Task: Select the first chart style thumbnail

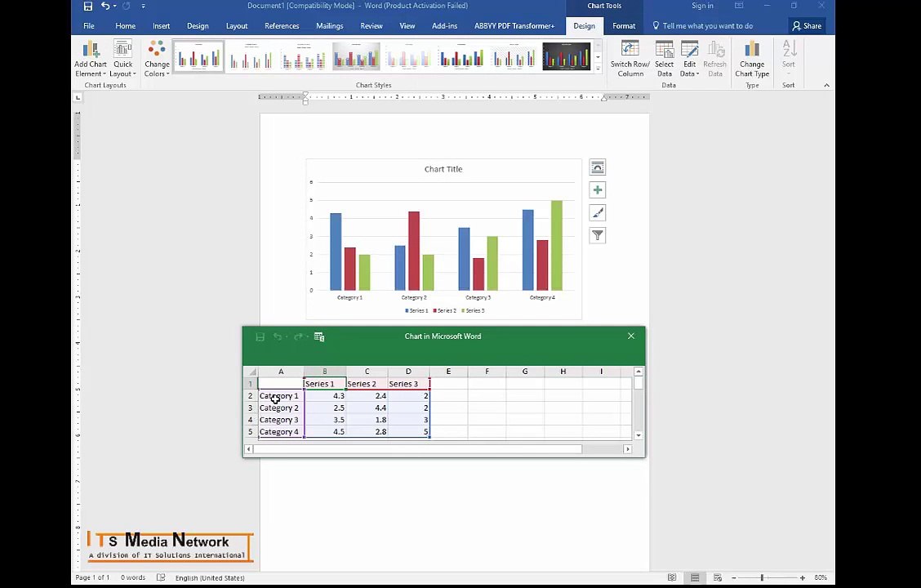Action: pos(198,56)
